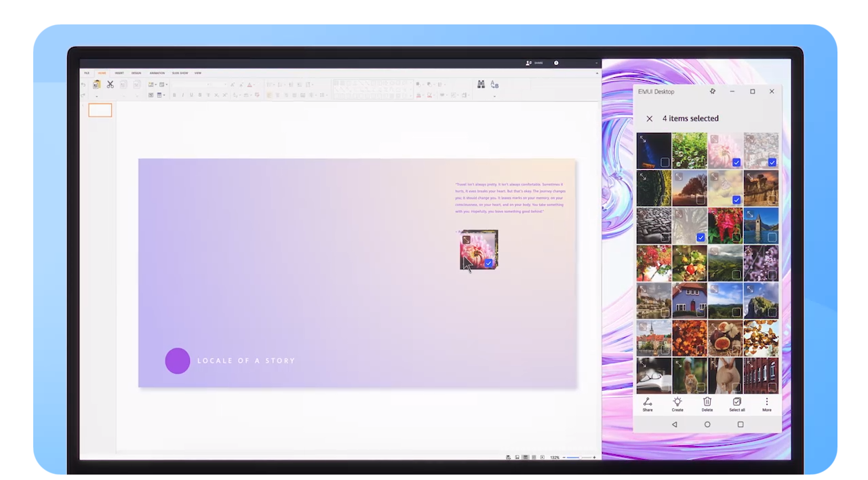
Task: Switch to the Design tab
Action: [136, 73]
